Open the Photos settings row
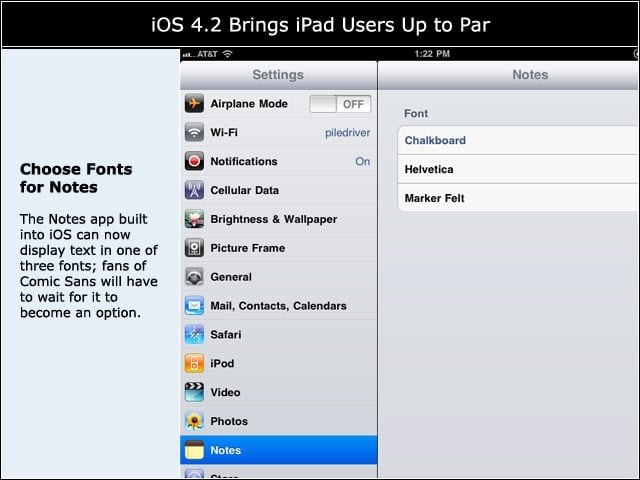Image resolution: width=640 pixels, height=480 pixels. tap(278, 421)
